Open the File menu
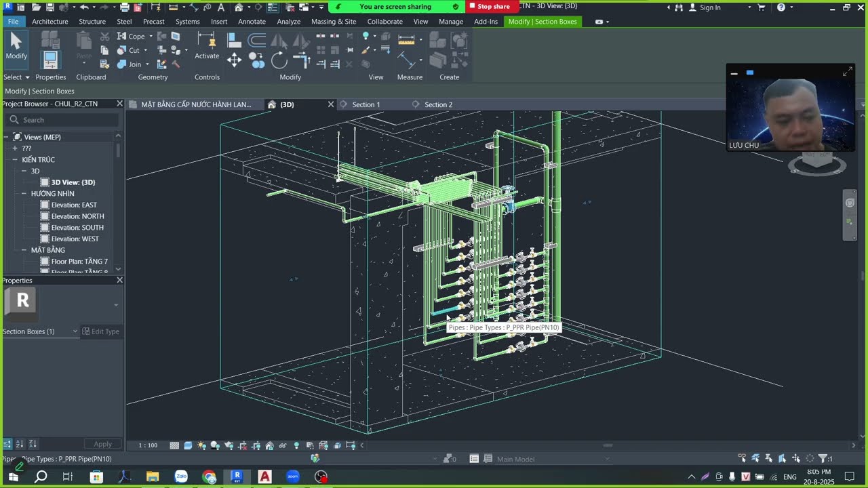 (x=13, y=22)
